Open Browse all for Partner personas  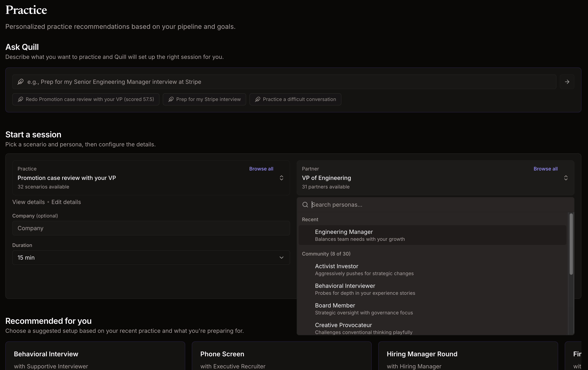pyautogui.click(x=545, y=169)
